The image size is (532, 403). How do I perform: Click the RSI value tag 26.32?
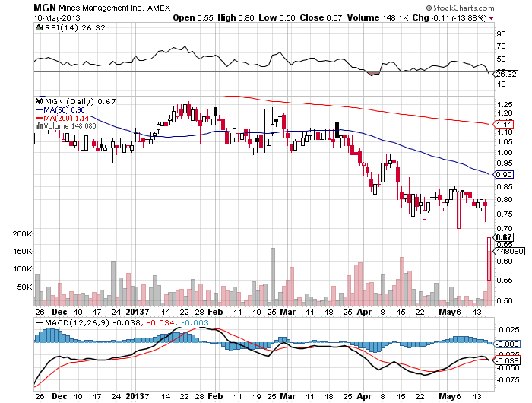[x=506, y=74]
